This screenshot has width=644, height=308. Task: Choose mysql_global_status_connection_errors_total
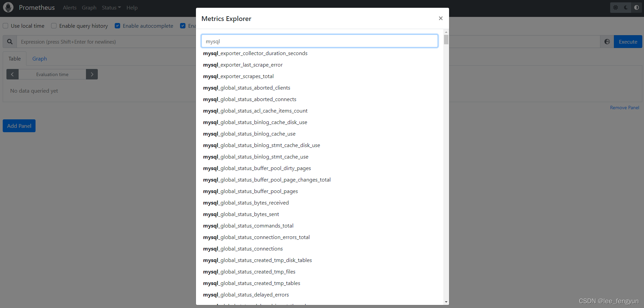[256, 237]
